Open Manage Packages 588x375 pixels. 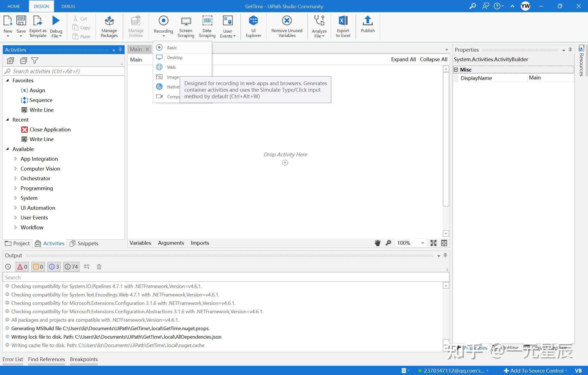click(109, 26)
